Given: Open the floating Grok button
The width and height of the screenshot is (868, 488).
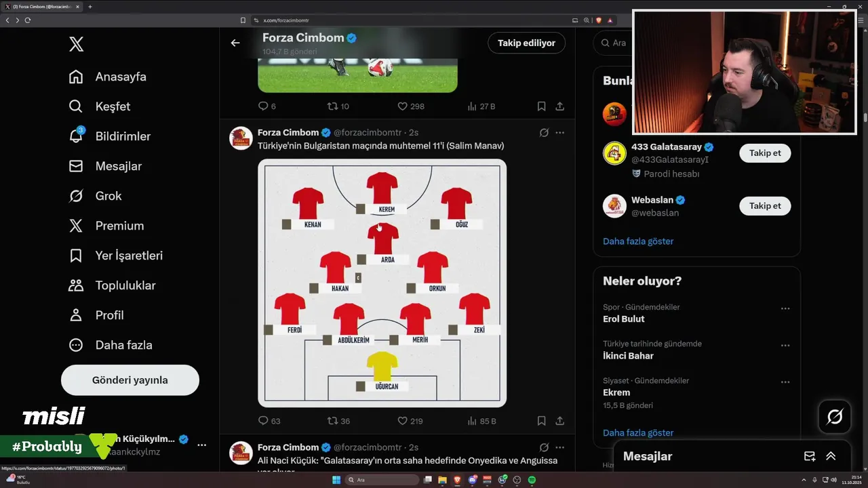Looking at the screenshot, I should coord(835,416).
